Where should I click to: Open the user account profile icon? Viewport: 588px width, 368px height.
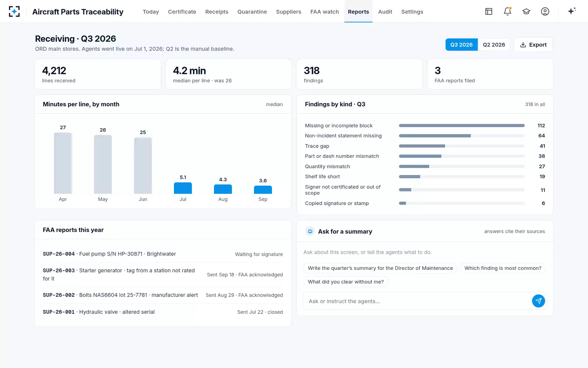pos(545,11)
